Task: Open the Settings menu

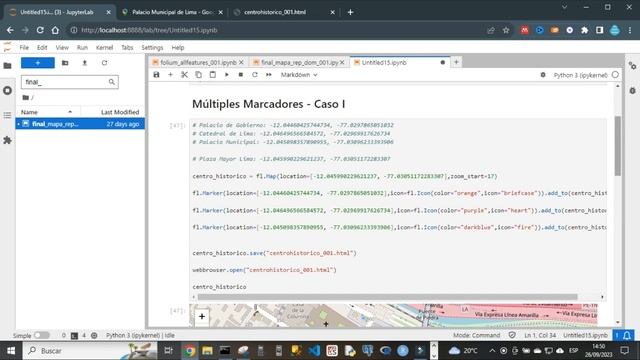Action: coord(152,48)
